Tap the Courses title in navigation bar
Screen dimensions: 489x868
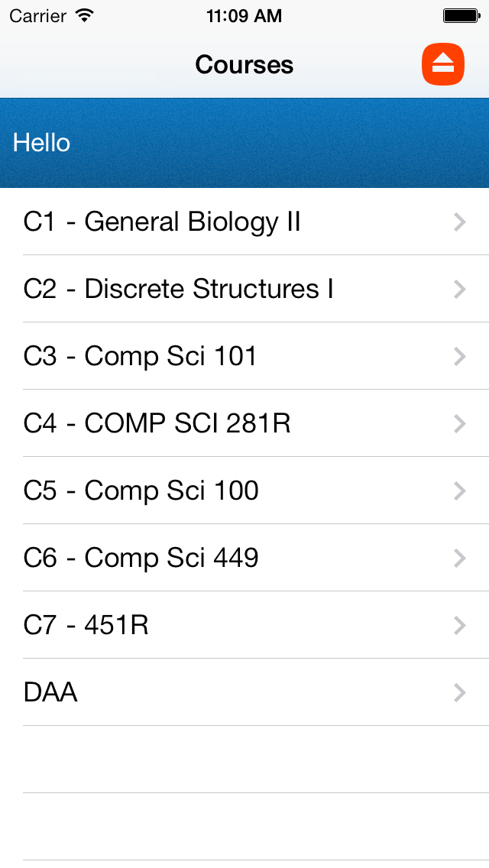[244, 64]
